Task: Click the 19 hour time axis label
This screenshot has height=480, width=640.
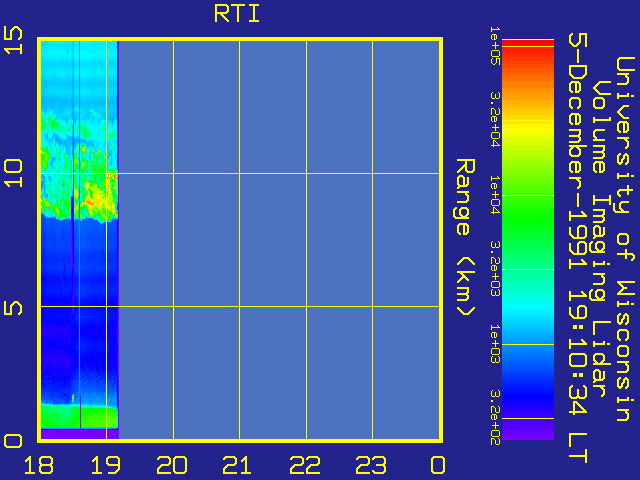Action: click(x=106, y=465)
